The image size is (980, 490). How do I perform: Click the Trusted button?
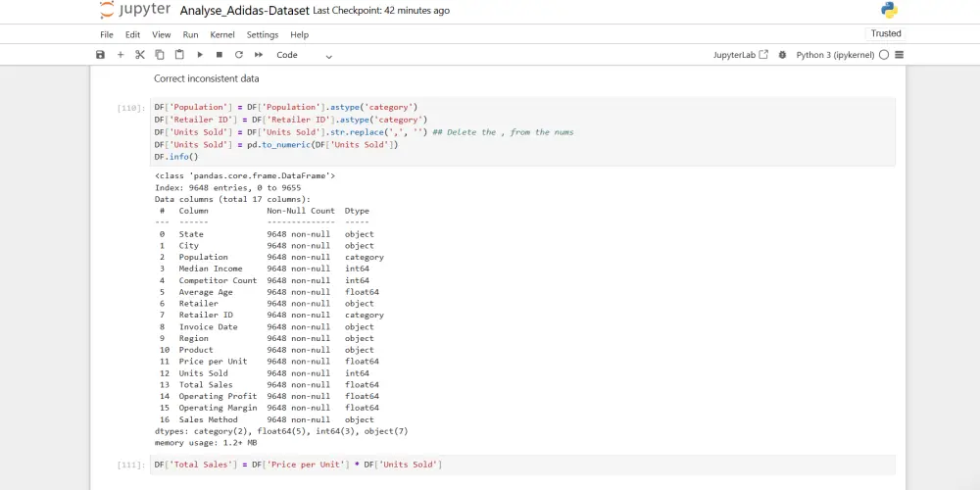886,33
